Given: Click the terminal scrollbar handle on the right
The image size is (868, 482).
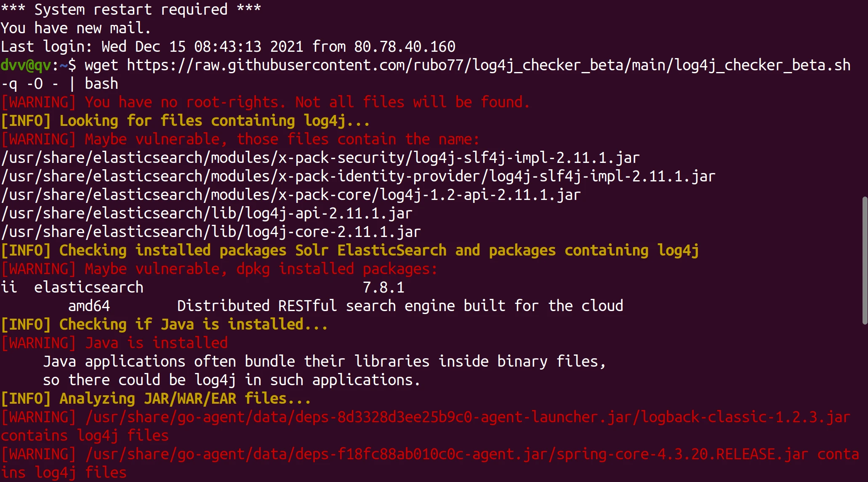Looking at the screenshot, I should click(x=865, y=260).
